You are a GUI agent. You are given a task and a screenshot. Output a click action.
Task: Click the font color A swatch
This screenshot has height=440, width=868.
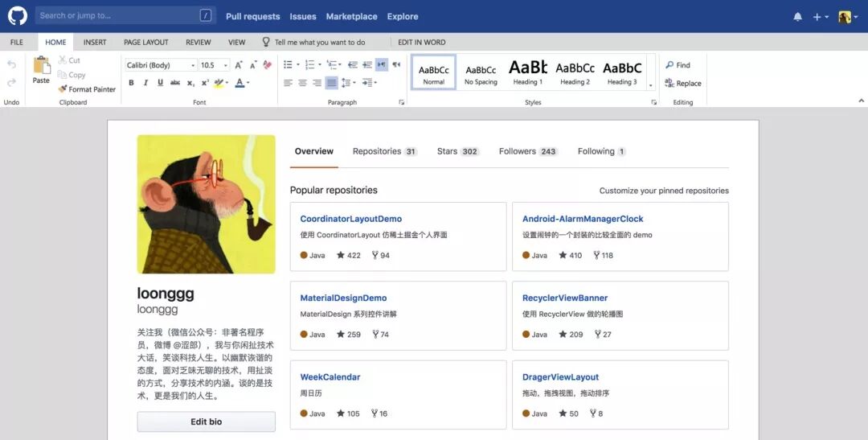point(240,83)
